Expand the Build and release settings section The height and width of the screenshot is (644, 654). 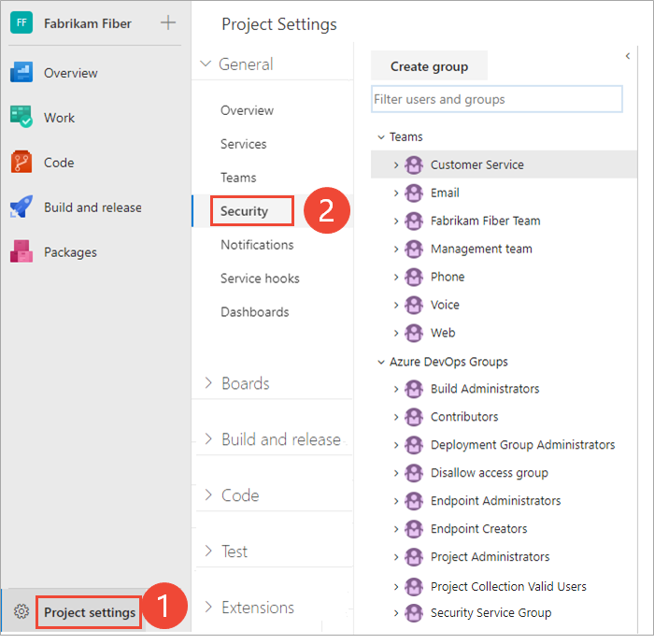tap(208, 438)
